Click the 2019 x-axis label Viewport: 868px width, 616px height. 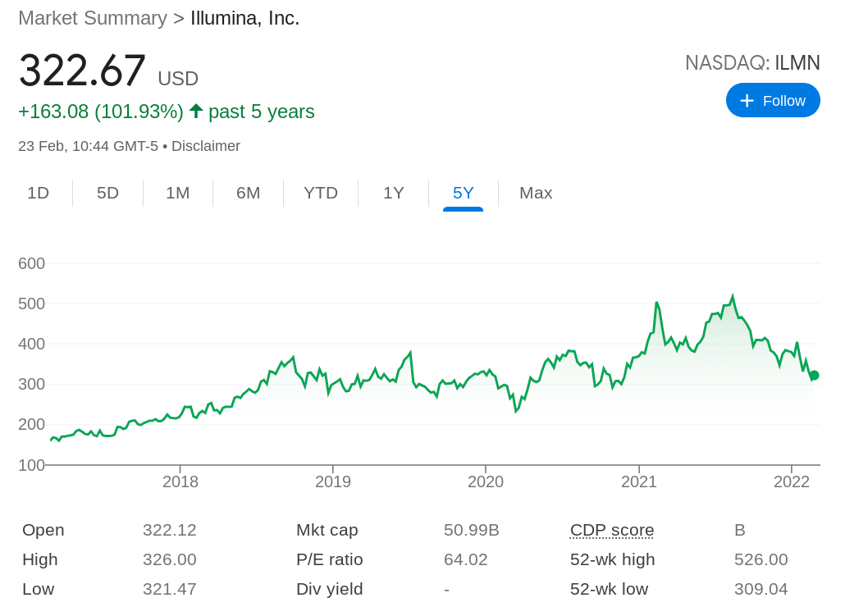point(333,481)
